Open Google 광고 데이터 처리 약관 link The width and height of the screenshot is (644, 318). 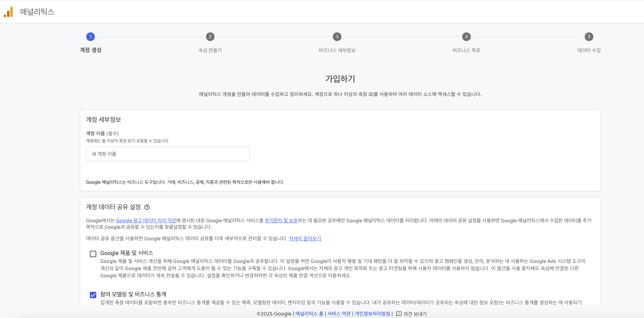(x=146, y=221)
